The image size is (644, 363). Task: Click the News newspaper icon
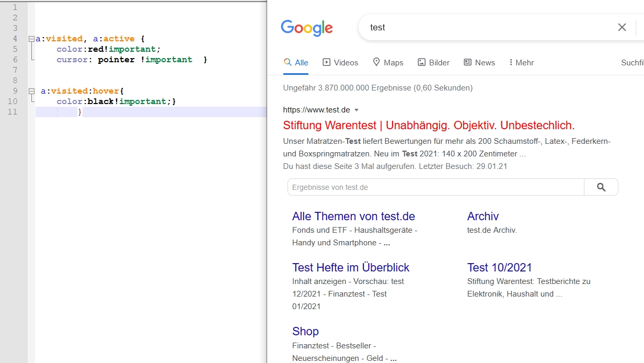(467, 62)
